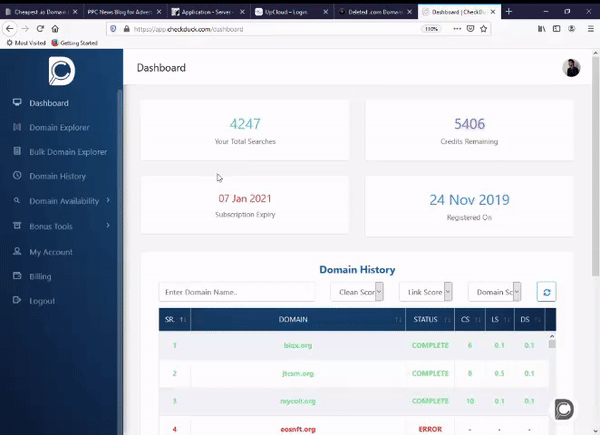Open Dashboard in the sidebar
Screen dimensions: 600x435
tap(49, 103)
